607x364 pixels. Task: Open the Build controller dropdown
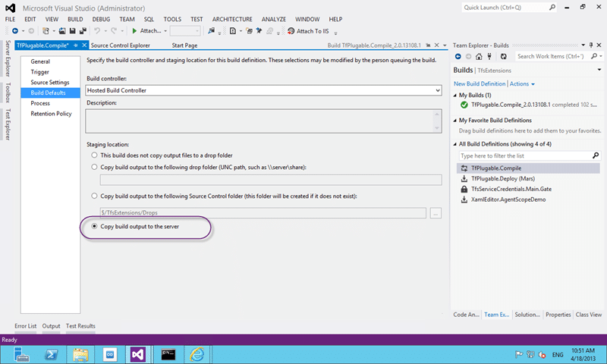[x=438, y=90]
